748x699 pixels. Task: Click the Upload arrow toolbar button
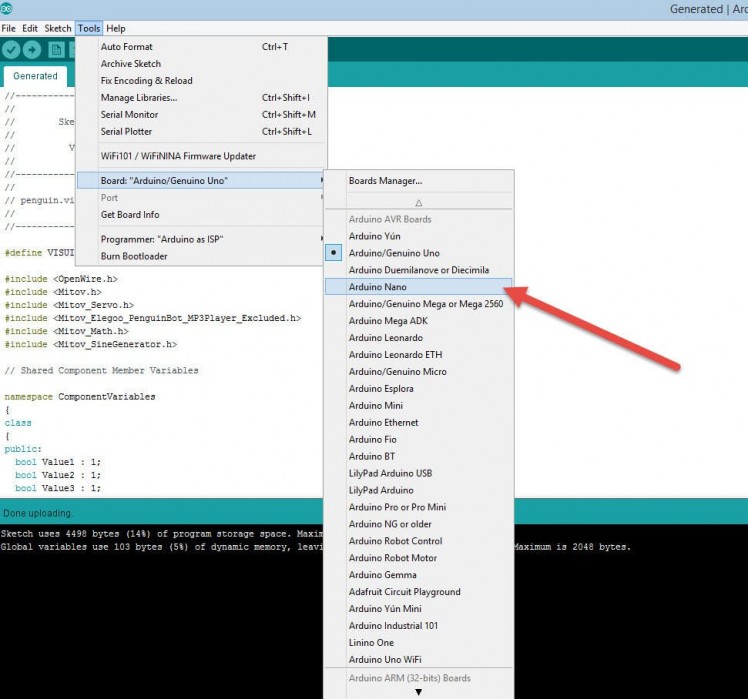click(33, 50)
